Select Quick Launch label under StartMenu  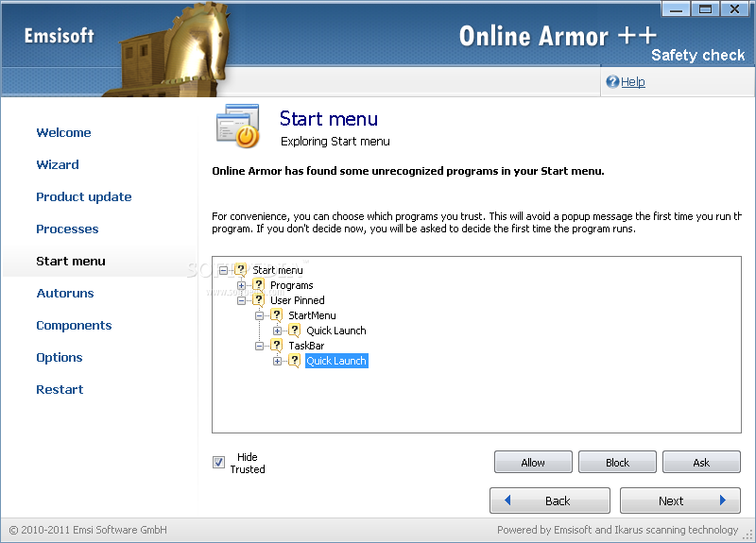coord(336,331)
